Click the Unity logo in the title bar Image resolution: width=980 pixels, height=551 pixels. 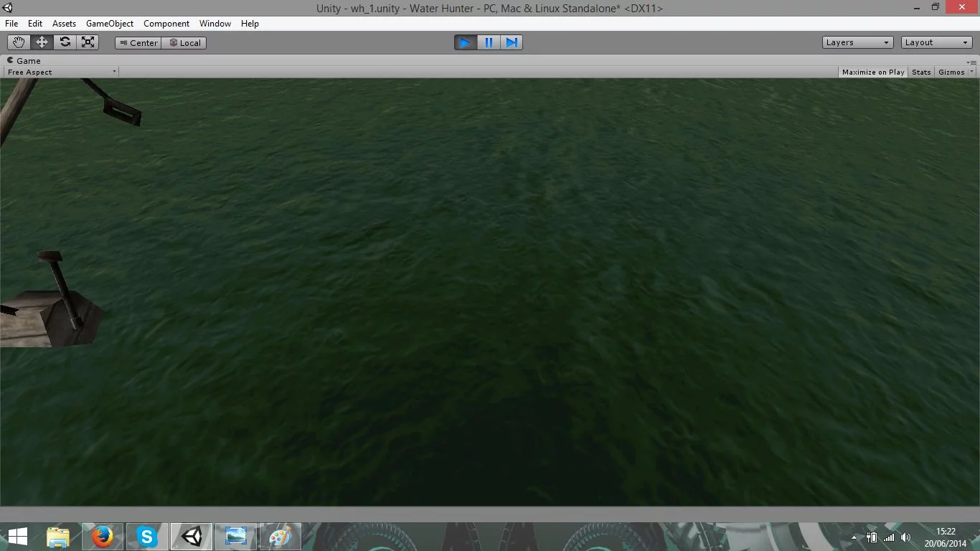8,8
